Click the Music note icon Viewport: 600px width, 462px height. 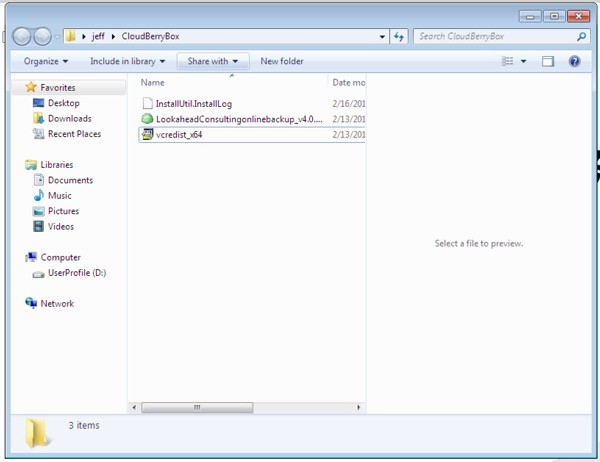(x=39, y=195)
